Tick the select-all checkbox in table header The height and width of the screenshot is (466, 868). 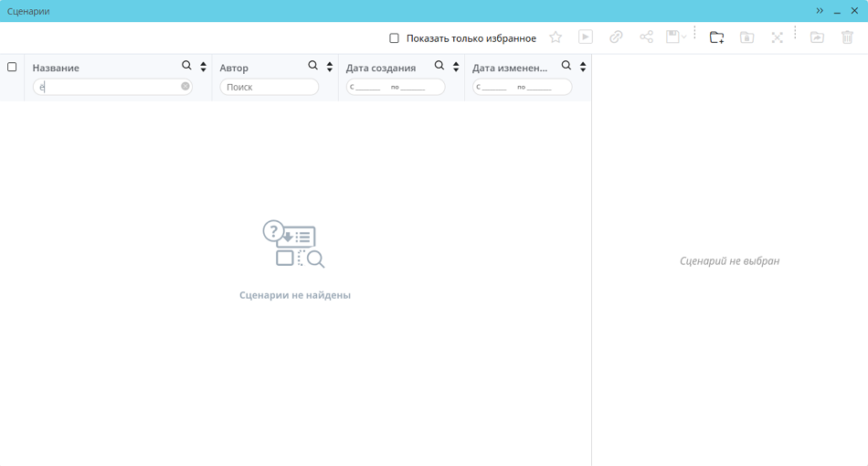pyautogui.click(x=12, y=67)
